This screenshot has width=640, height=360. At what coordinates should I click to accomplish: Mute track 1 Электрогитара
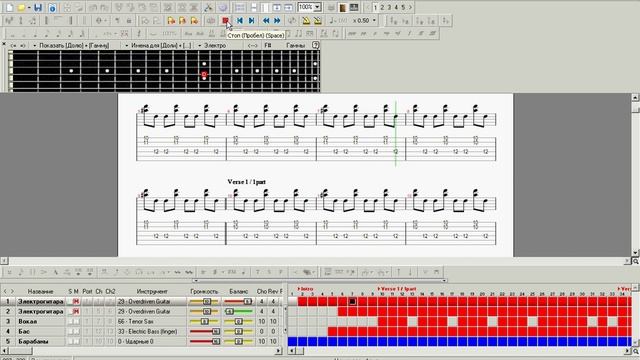click(x=76, y=302)
